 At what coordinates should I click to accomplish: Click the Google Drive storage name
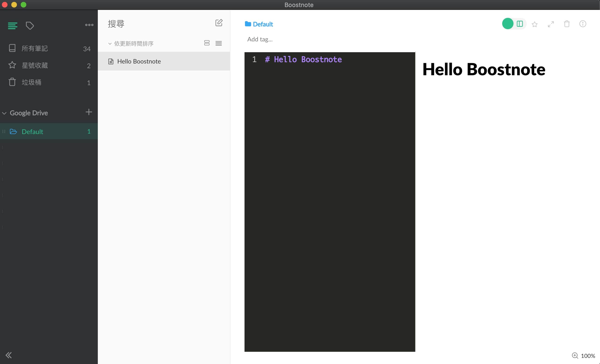tap(29, 113)
